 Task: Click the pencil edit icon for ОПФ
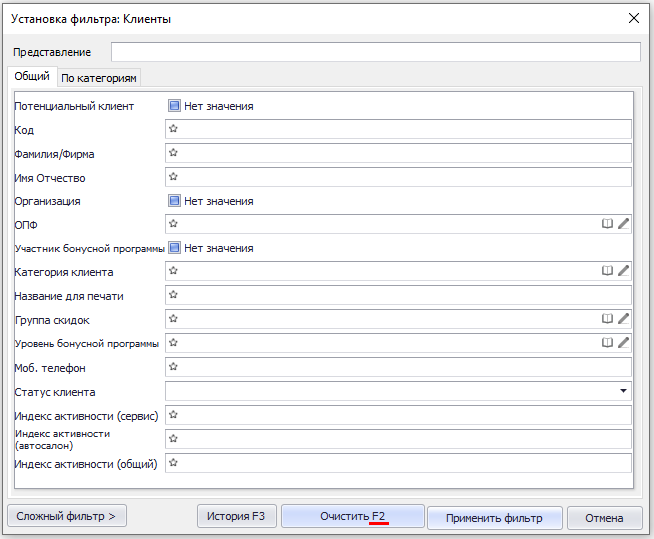tap(623, 224)
